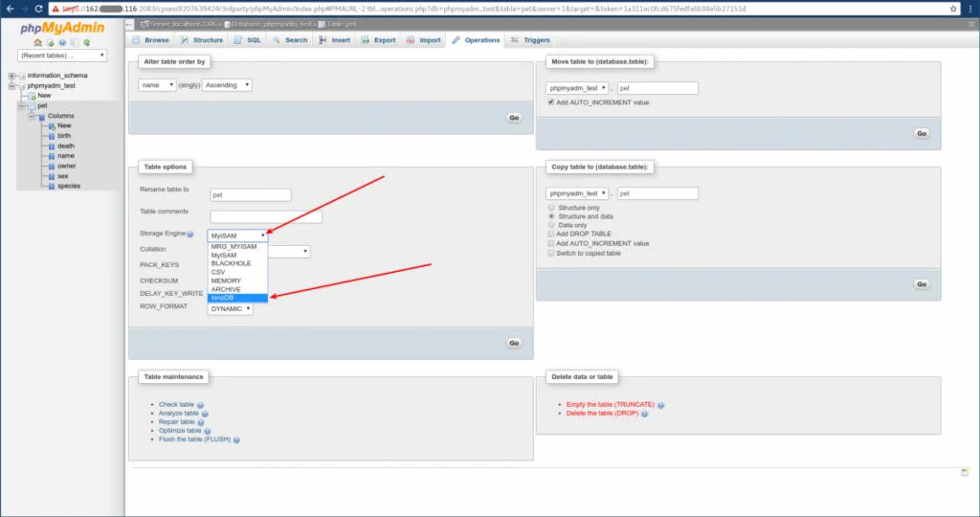
Task: Click the help icon next to Storage Engine
Action: [190, 235]
